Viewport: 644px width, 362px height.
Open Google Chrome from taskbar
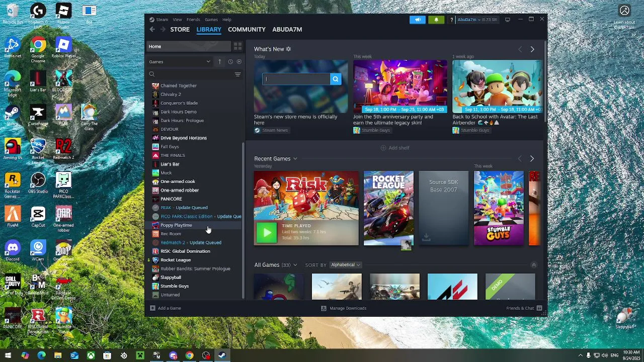point(189,355)
